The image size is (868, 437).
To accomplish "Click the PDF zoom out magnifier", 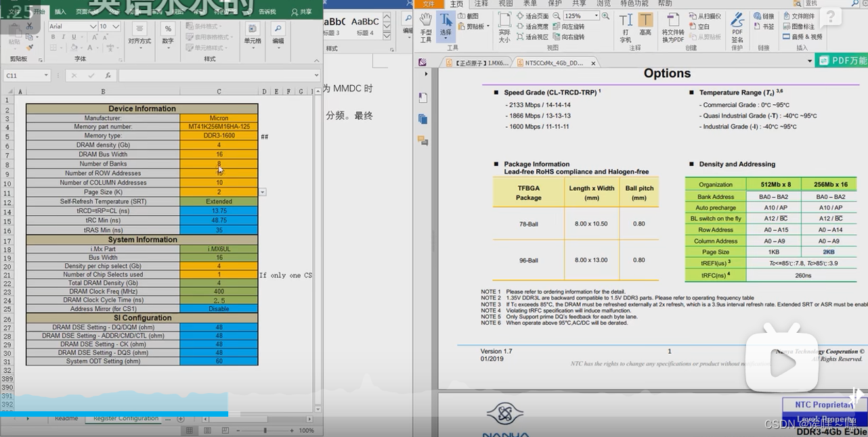I will coord(557,16).
